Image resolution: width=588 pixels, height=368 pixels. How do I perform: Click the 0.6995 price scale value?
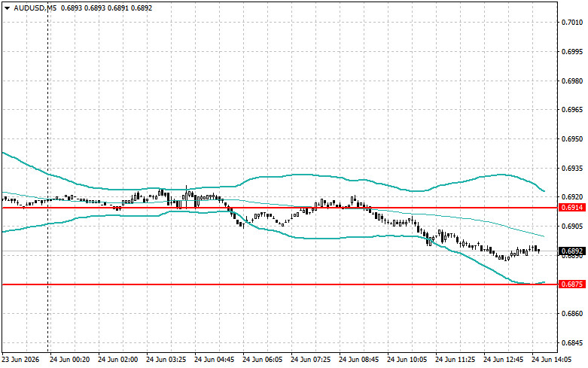[x=572, y=52]
